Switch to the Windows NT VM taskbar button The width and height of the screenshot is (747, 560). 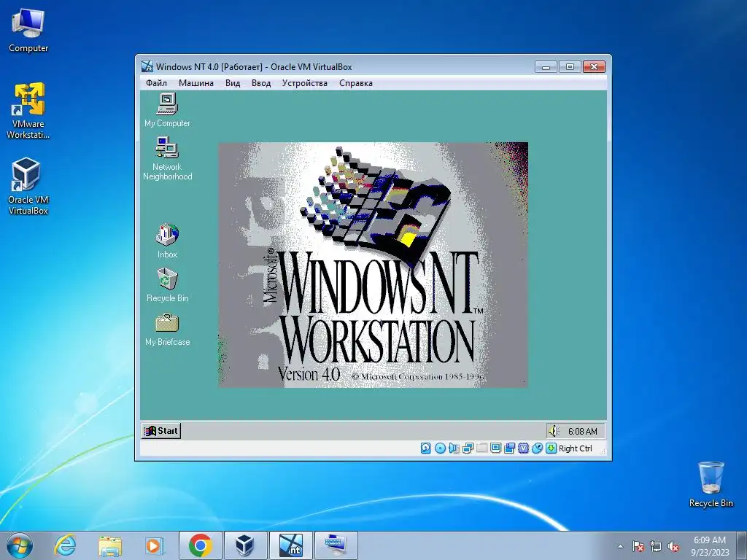290,545
